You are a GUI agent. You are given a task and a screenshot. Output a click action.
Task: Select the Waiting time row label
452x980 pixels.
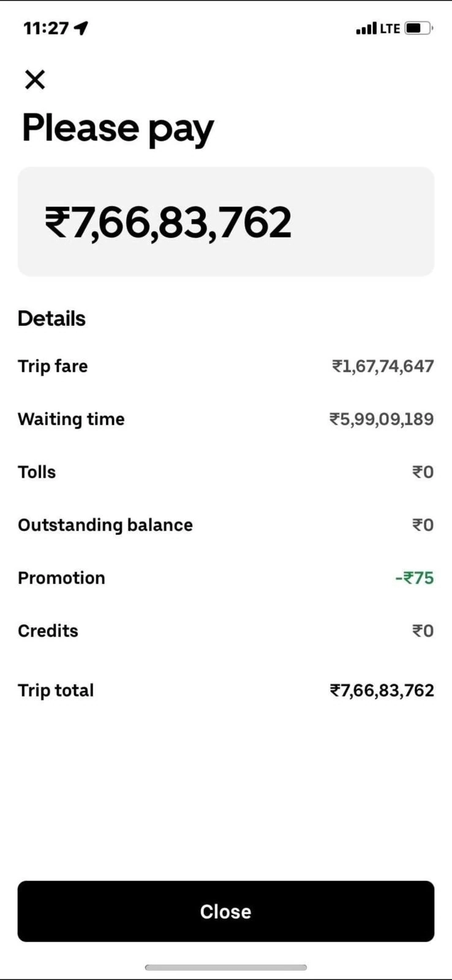(71, 419)
